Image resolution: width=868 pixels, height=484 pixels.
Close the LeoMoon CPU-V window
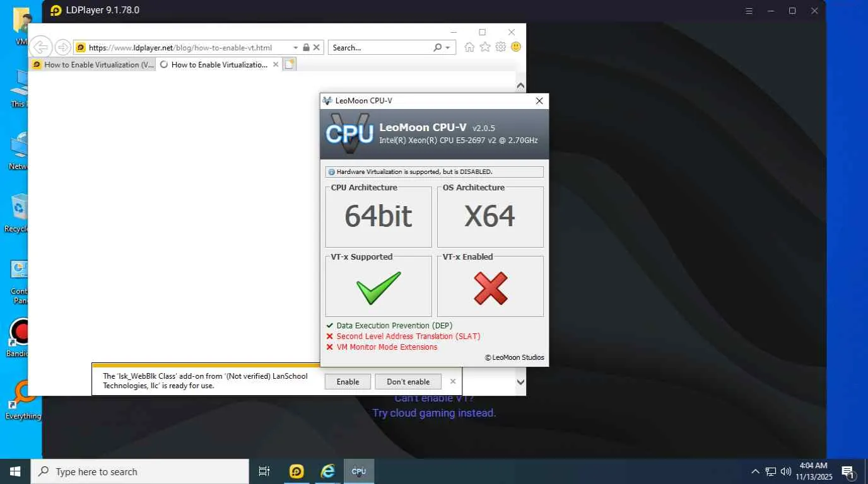539,101
